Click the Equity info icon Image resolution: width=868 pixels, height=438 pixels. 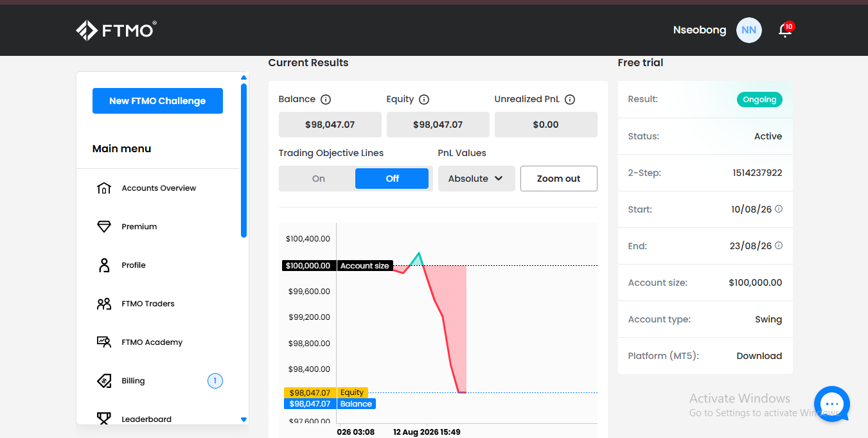(424, 100)
